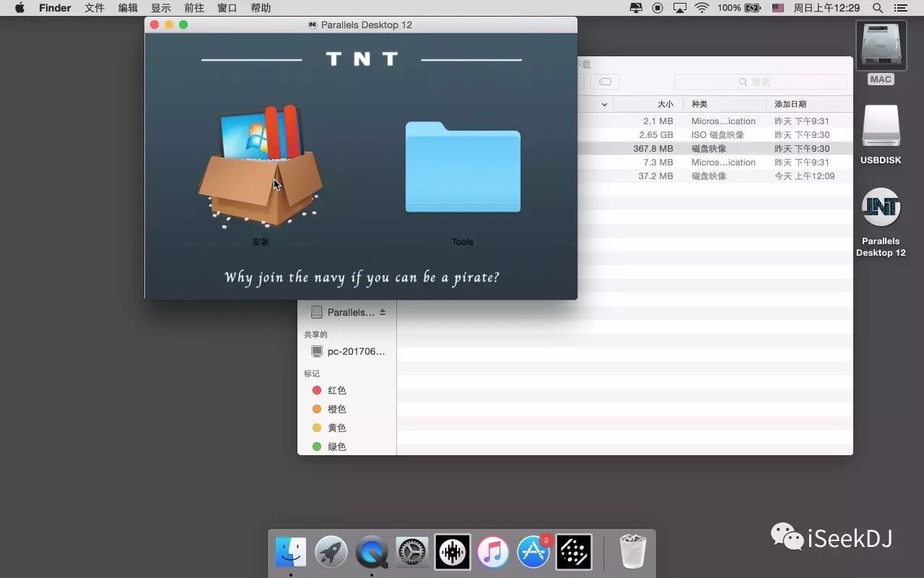Minimize the Parallels Desktop 12 window
The height and width of the screenshot is (578, 924).
169,25
